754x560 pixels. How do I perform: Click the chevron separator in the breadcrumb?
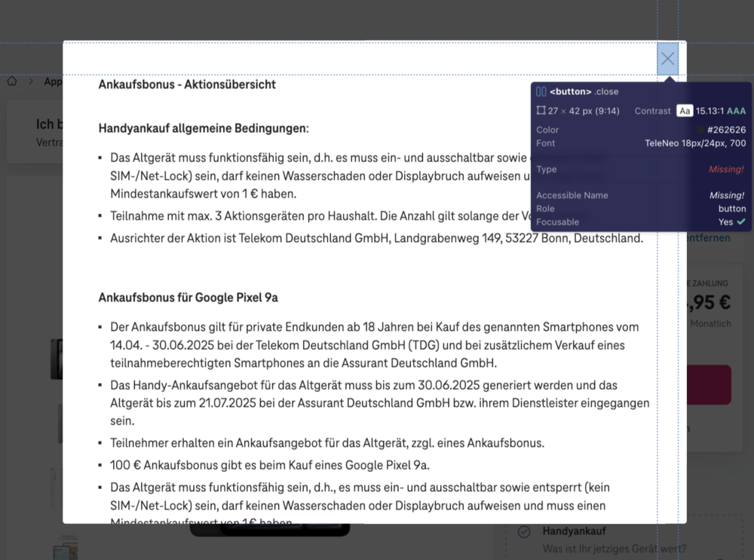31,81
